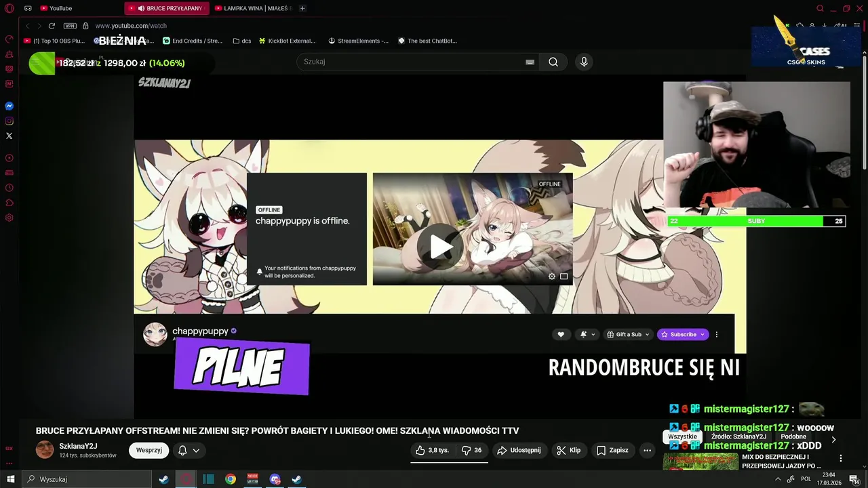Viewport: 868px width, 488px height.
Task: Expand notification options chevron beside bell
Action: pos(196,450)
